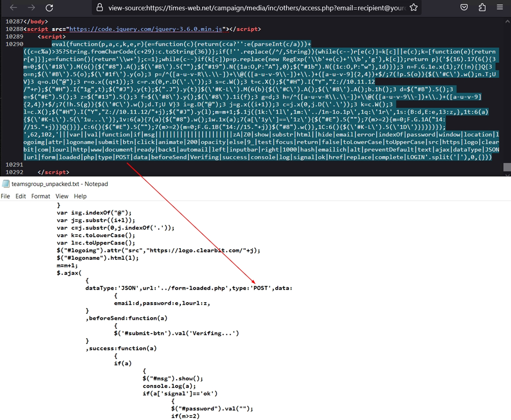Click the source scrollbar up arrow
The height and width of the screenshot is (420, 511).
pyautogui.click(x=507, y=21)
